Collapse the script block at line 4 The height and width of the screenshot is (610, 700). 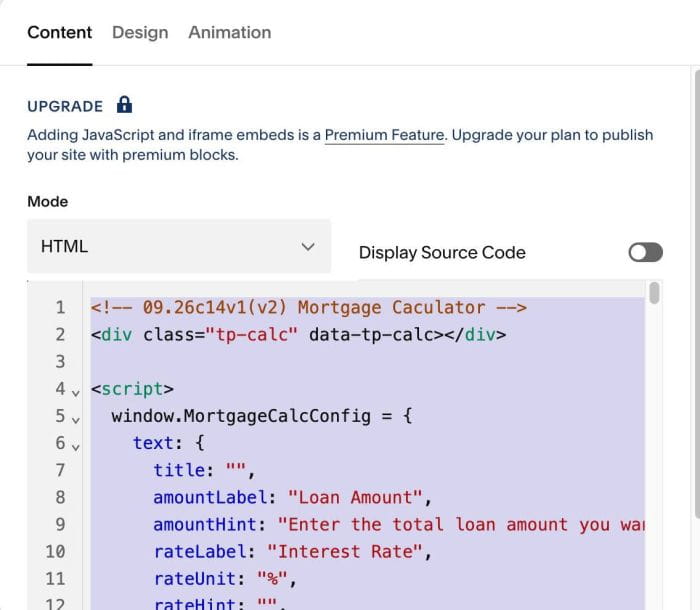76,393
